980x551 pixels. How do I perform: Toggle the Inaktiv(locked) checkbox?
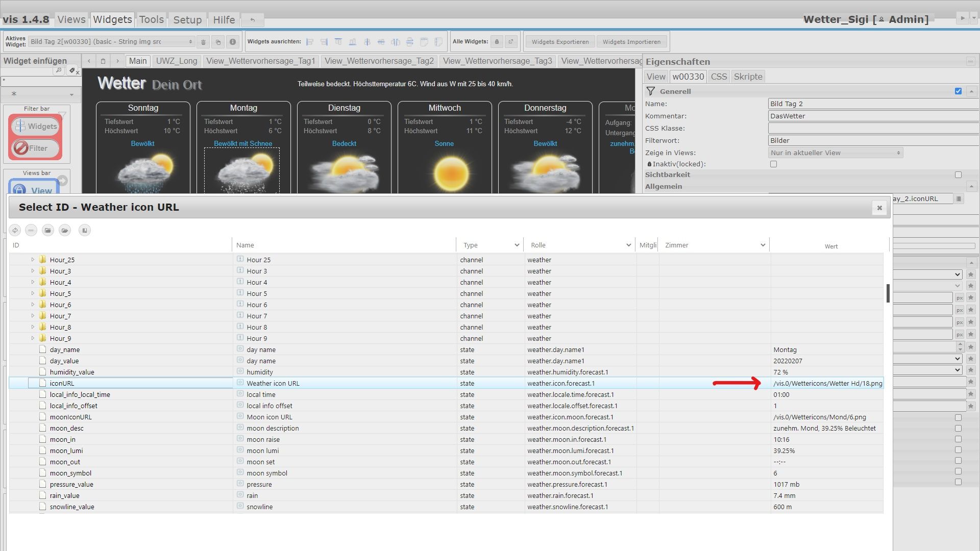[x=773, y=164]
